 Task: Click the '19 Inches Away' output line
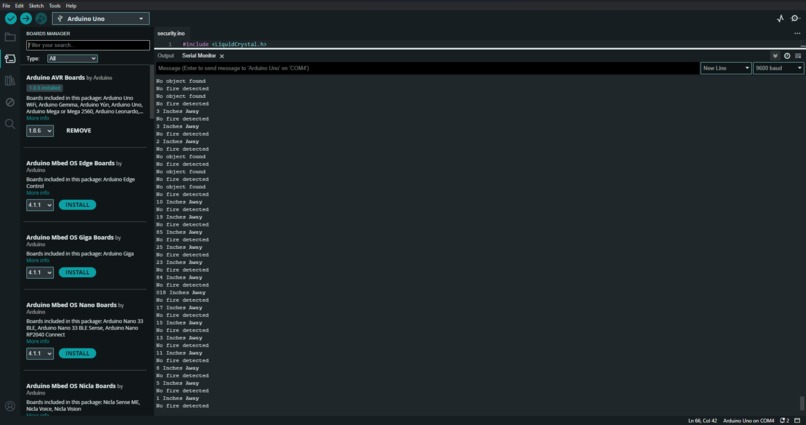[179, 217]
